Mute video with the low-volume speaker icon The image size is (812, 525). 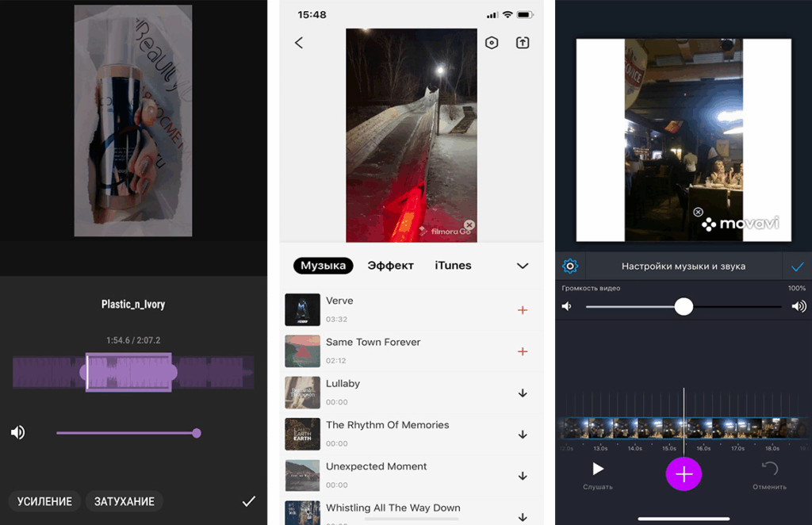(567, 306)
